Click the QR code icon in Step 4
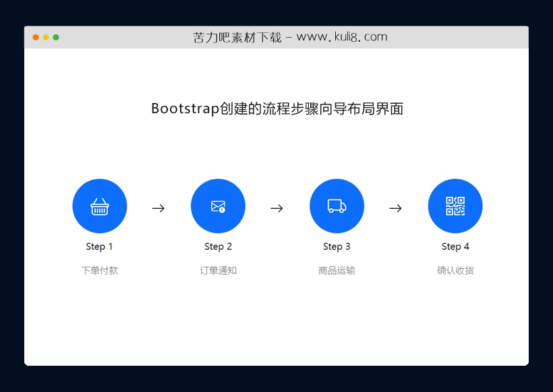Viewport: 553px width, 392px height. point(455,206)
